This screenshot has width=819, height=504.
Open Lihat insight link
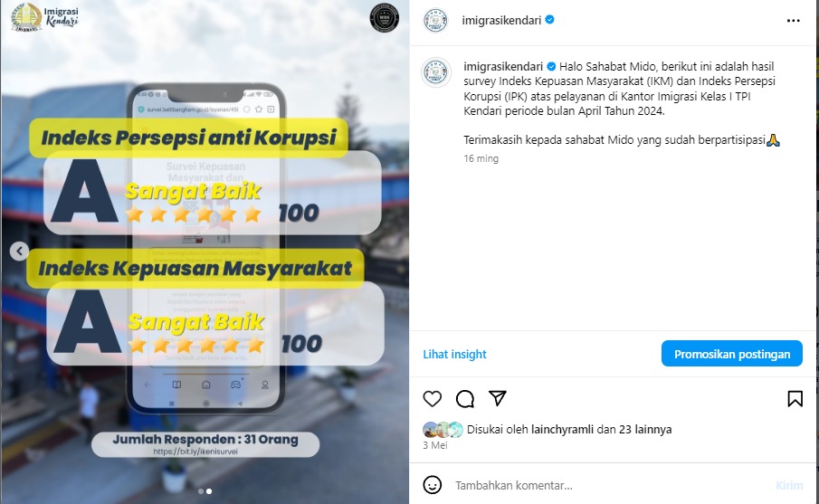(454, 354)
